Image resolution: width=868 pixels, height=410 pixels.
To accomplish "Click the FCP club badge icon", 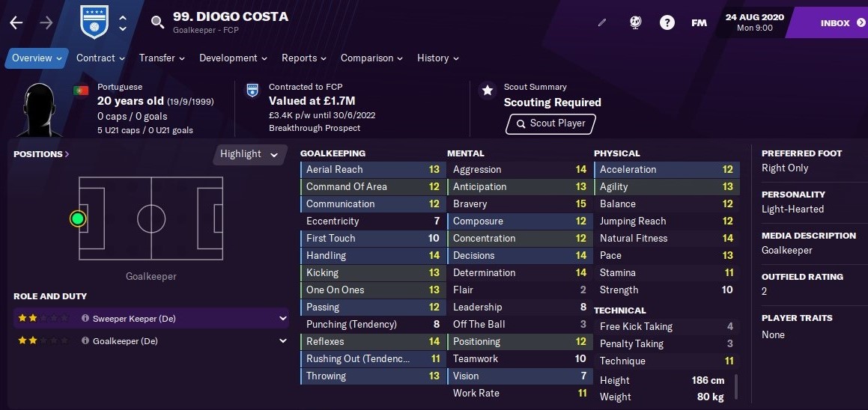I will (94, 22).
